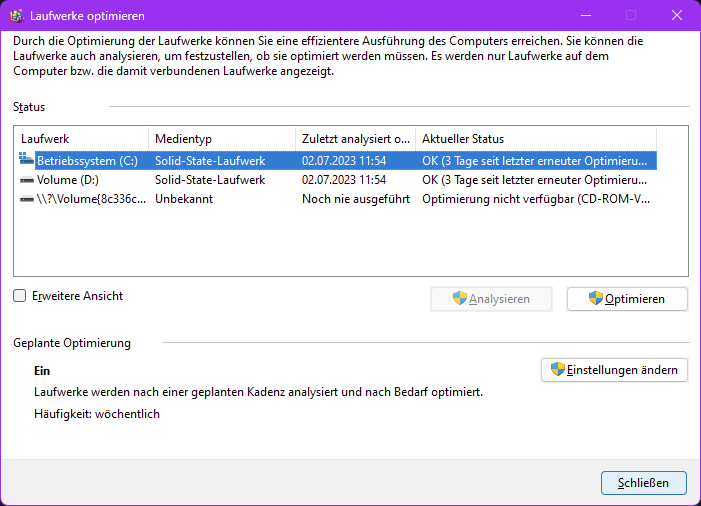Viewport: 701px width, 506px height.
Task: Click the Unbekannt media type cell
Action: point(184,199)
